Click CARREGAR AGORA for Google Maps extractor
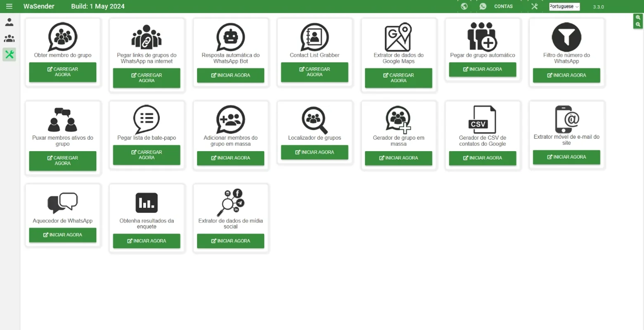Screen dimensions: 644x330 pos(398,78)
